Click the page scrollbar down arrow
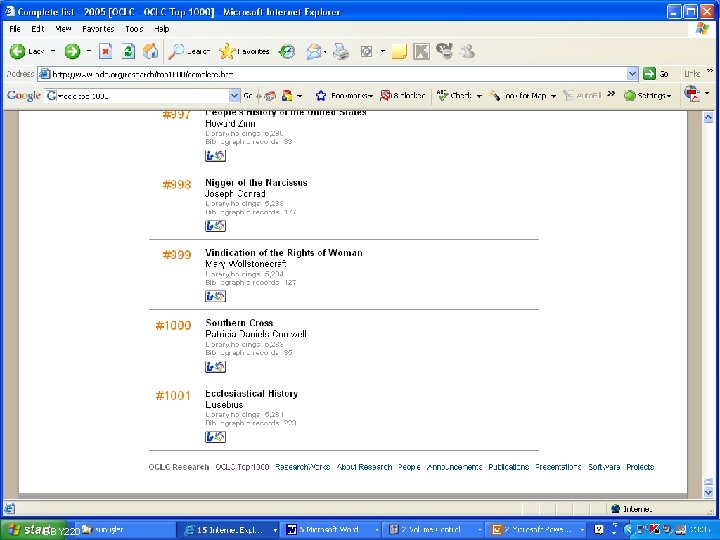The height and width of the screenshot is (540, 720). point(708,492)
